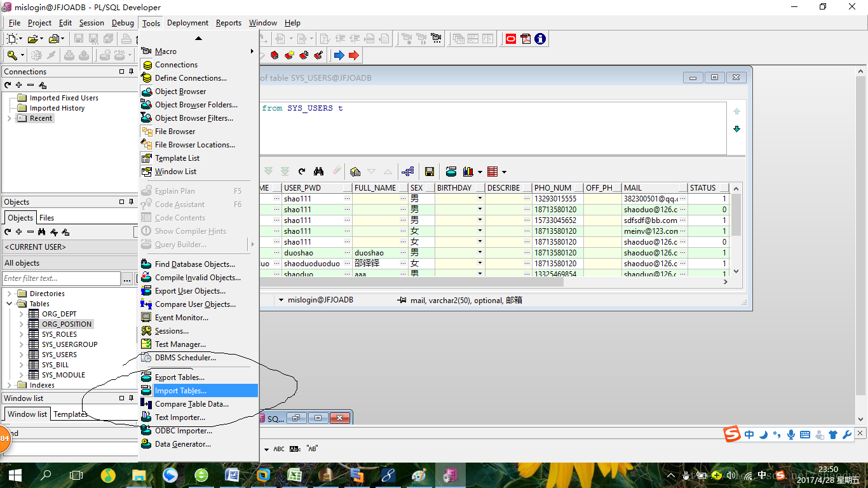Select Import Tables in the Tools menu
The height and width of the screenshot is (488, 868).
click(x=198, y=391)
